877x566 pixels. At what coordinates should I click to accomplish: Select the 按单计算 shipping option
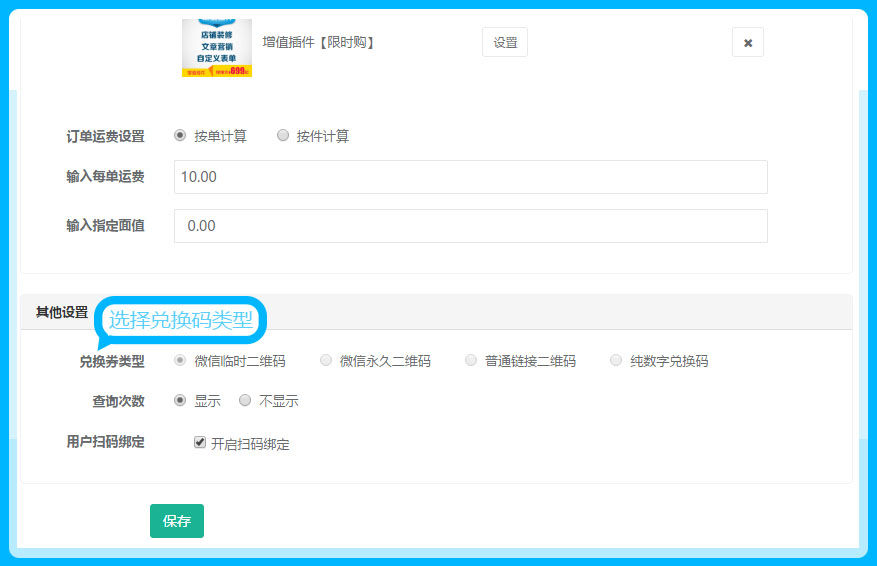(x=180, y=135)
